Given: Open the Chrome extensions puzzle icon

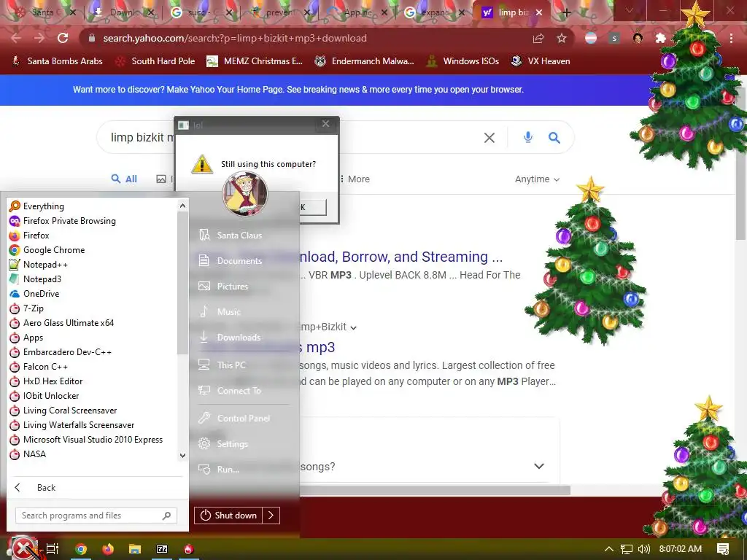Looking at the screenshot, I should click(x=660, y=38).
